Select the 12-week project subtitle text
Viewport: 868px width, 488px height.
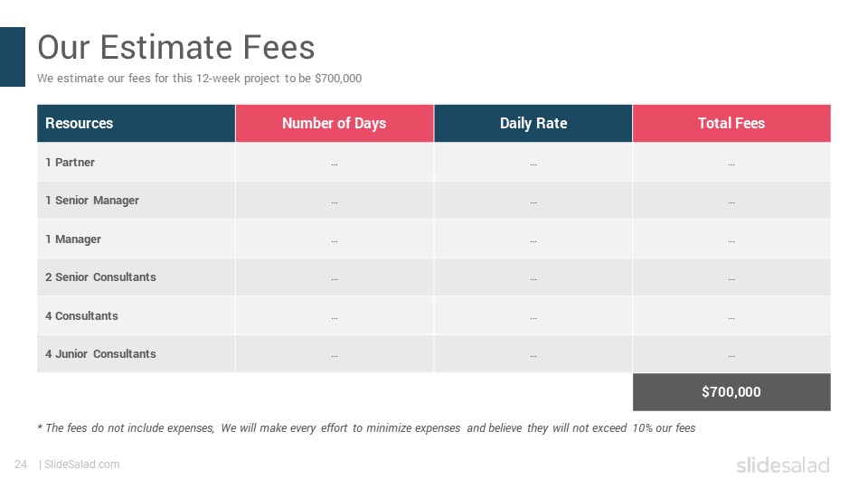click(199, 79)
